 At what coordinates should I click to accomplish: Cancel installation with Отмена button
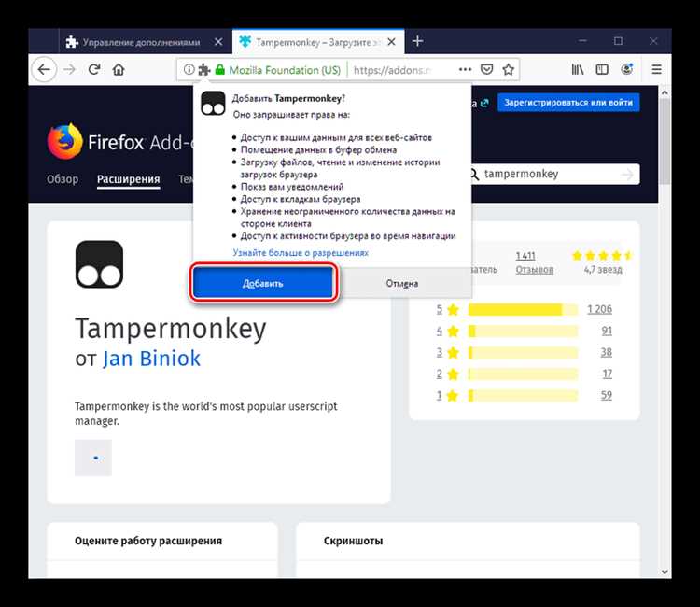click(x=402, y=283)
